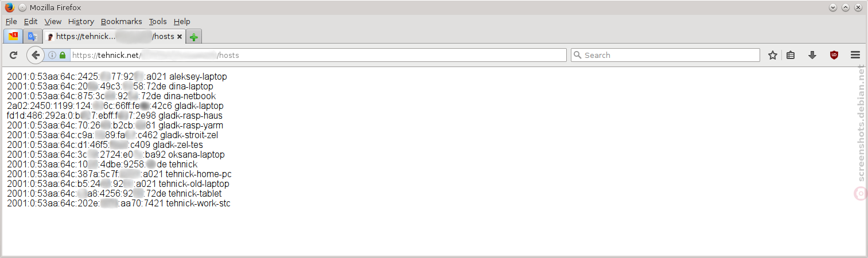Screen dimensions: 868x258
Task: Click in the Search input box
Action: 665,55
